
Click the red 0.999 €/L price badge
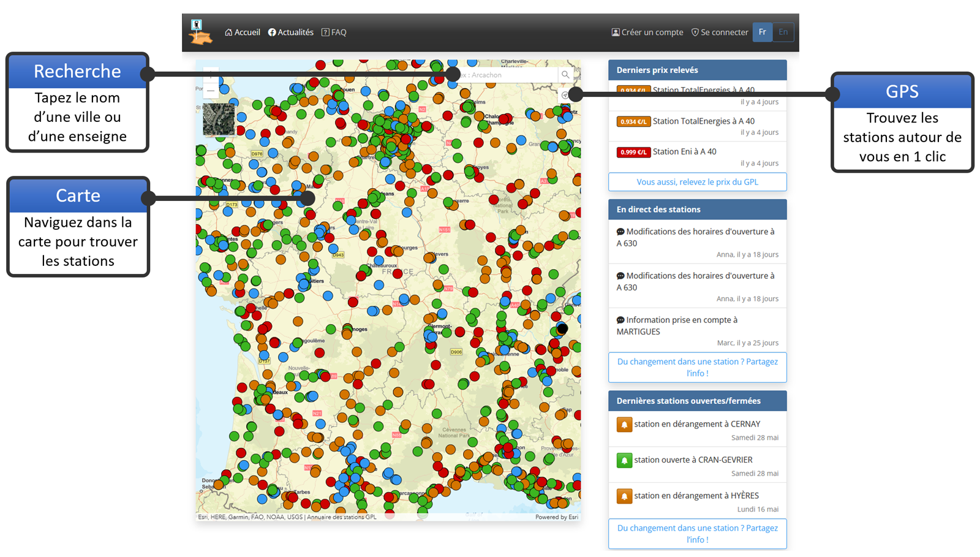633,152
